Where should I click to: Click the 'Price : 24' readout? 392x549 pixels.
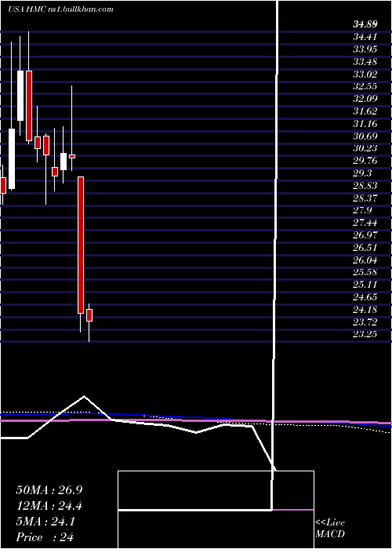coord(45,537)
